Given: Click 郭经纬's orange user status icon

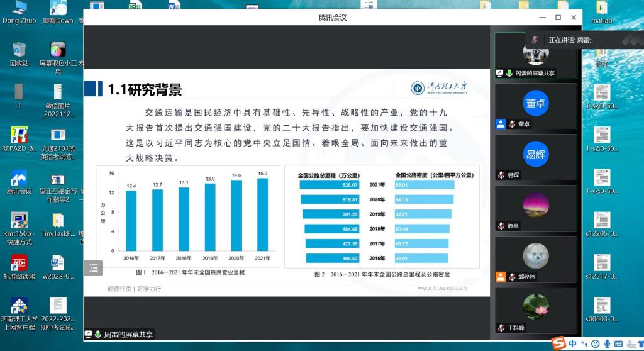Looking at the screenshot, I should 501,277.
